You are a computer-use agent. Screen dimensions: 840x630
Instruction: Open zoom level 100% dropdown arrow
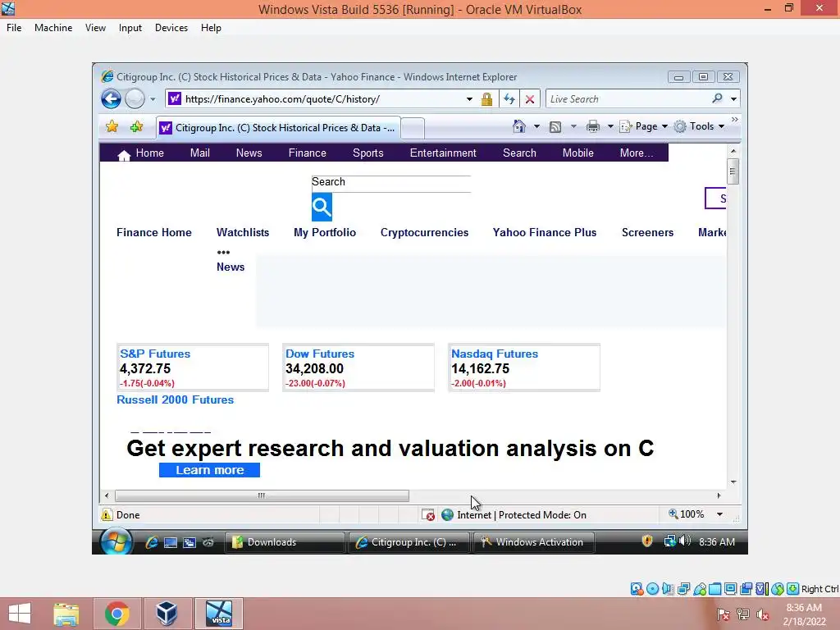(719, 514)
